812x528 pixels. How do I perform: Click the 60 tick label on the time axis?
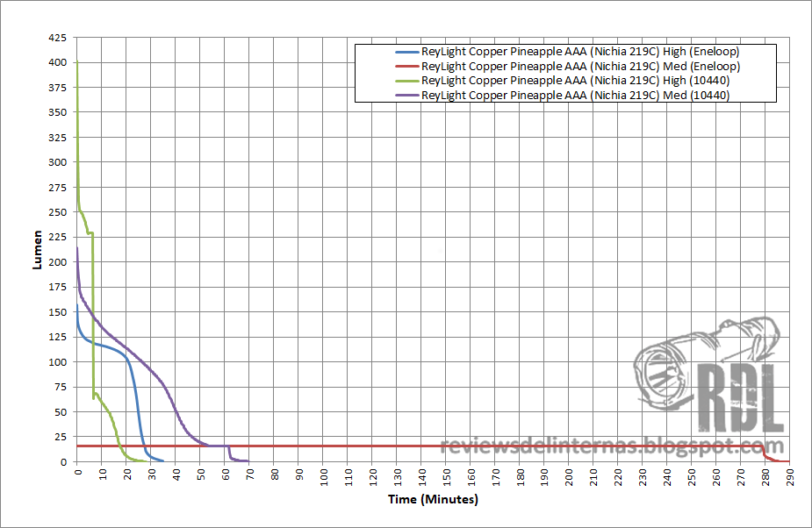[x=226, y=474]
